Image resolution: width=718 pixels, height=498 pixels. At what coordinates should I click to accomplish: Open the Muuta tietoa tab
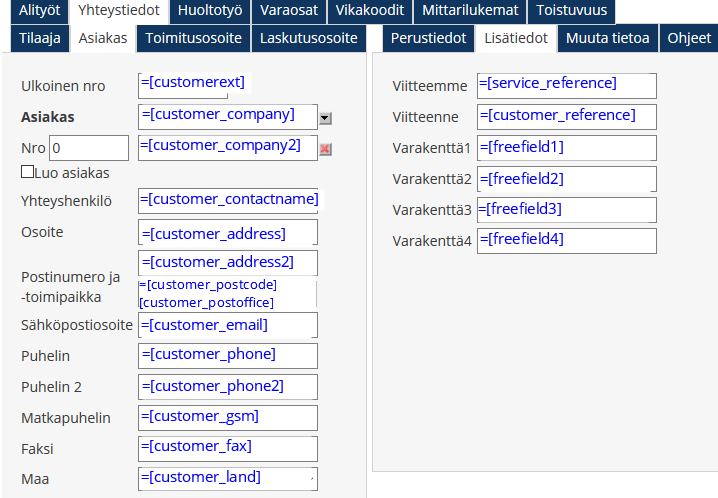coord(608,39)
